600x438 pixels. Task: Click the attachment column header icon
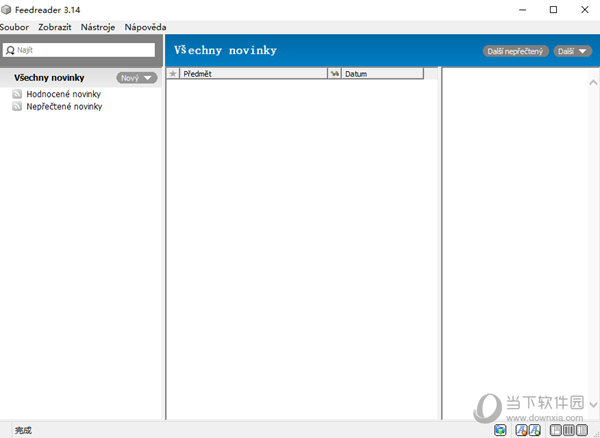335,74
